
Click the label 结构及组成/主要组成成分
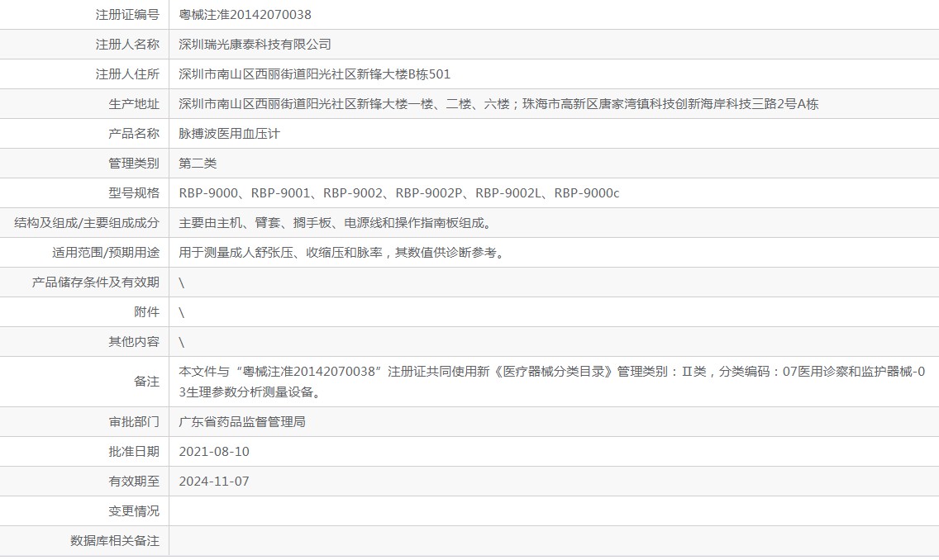coord(87,223)
